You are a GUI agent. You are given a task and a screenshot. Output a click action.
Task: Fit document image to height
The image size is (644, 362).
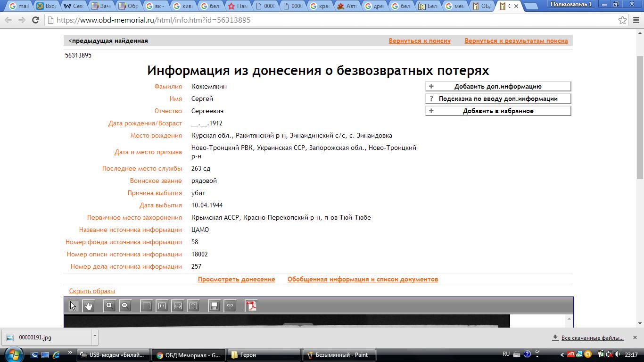point(193,306)
